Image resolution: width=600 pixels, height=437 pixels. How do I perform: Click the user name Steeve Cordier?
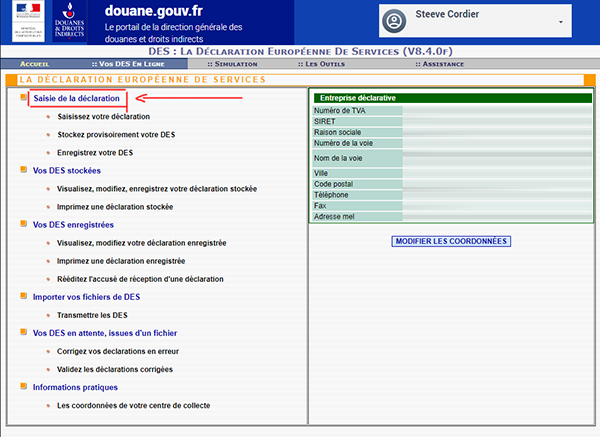point(447,14)
